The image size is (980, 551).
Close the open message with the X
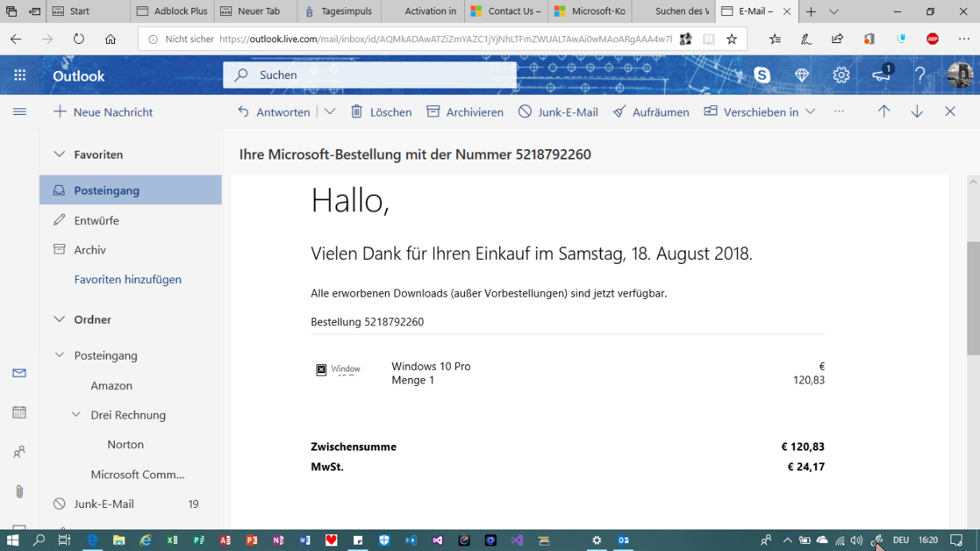coord(950,112)
